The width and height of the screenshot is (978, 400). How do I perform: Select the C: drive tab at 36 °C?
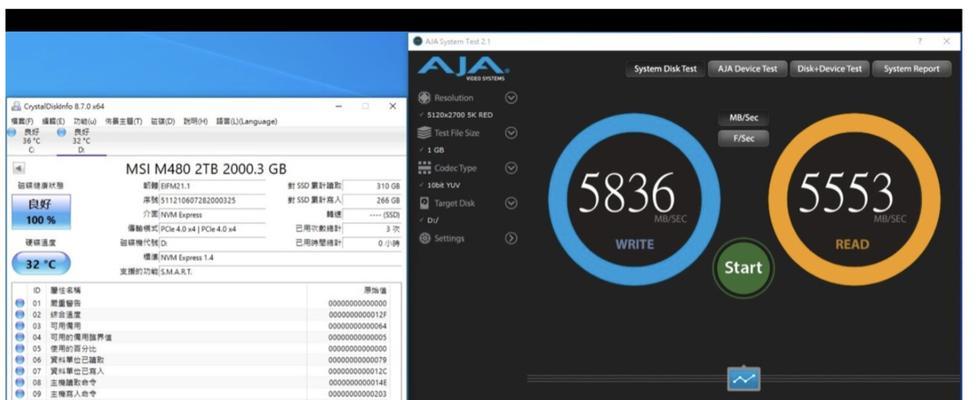(31, 141)
